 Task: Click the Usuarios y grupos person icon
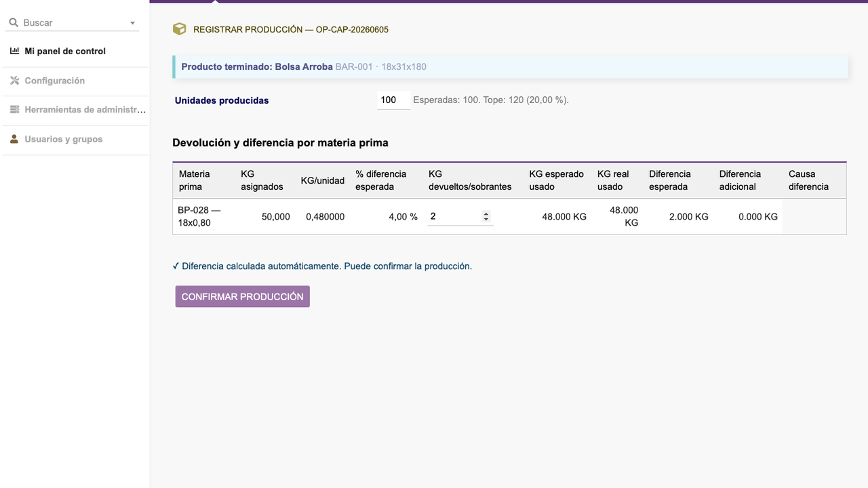pyautogui.click(x=14, y=139)
